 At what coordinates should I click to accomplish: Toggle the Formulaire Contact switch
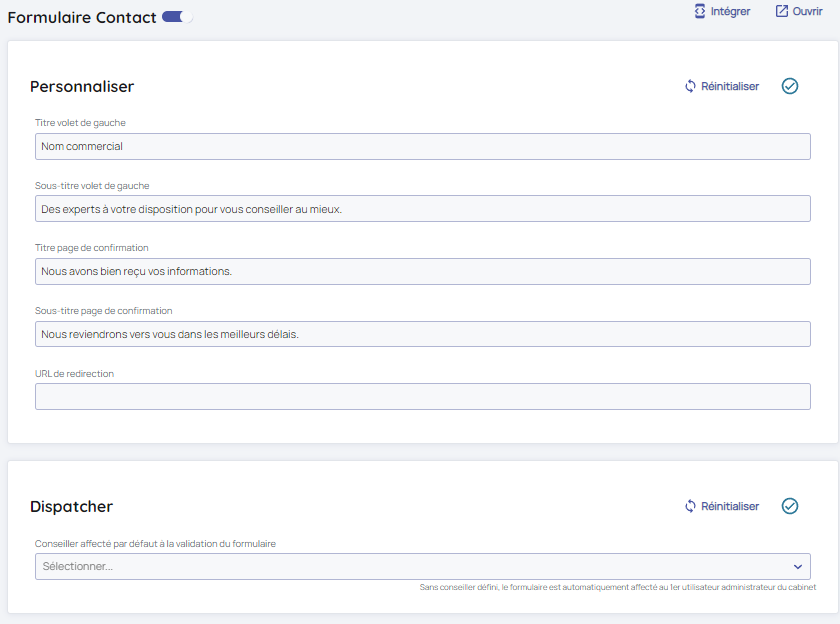[177, 17]
